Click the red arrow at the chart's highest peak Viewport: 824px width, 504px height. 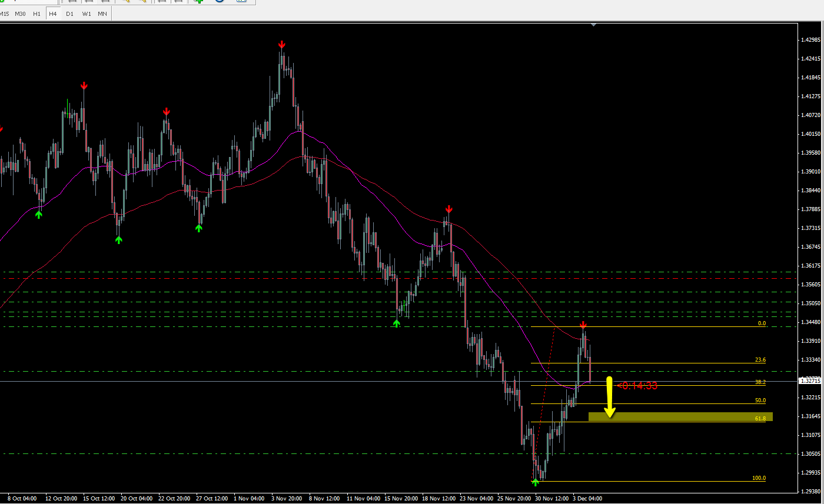[283, 45]
